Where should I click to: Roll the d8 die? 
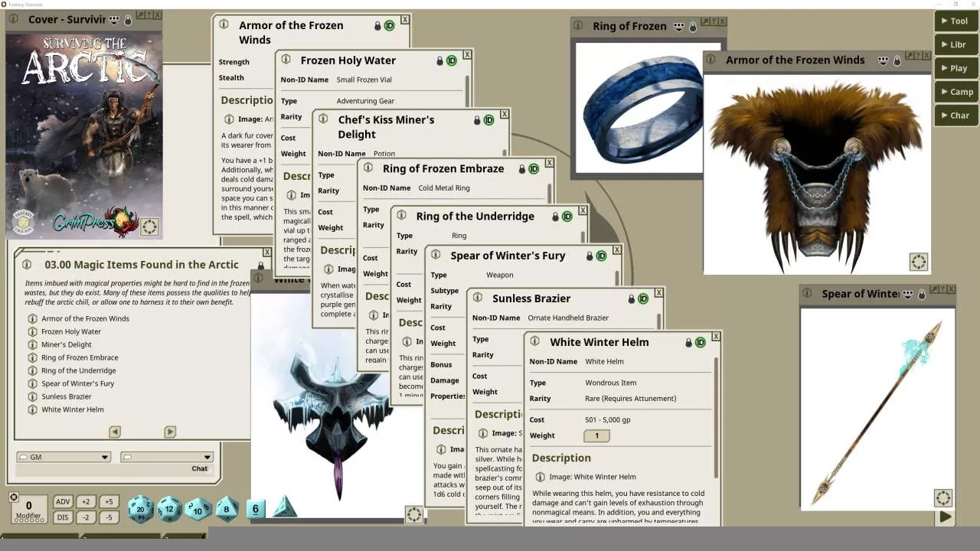click(227, 508)
